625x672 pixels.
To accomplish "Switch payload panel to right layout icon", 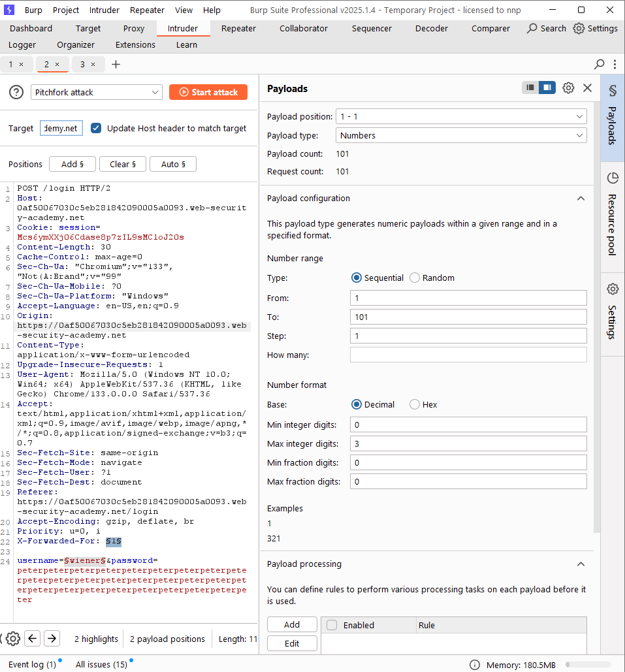I will (x=547, y=88).
